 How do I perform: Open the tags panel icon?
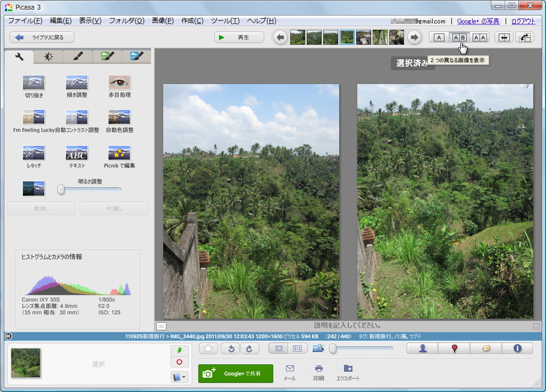[486, 348]
